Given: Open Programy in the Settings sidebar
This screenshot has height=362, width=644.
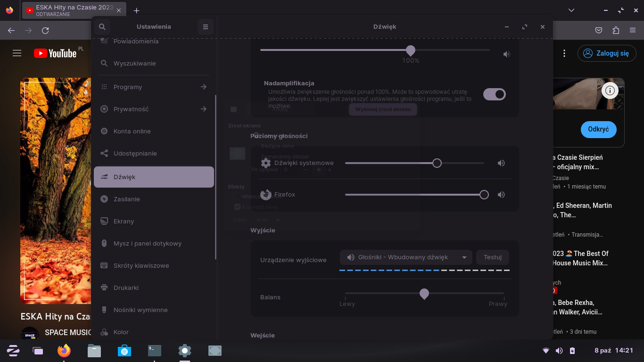Looking at the screenshot, I should 154,87.
